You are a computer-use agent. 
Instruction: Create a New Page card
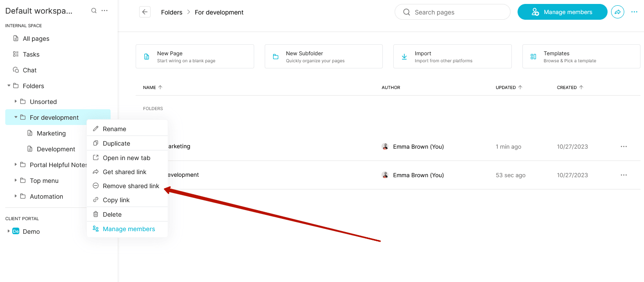pyautogui.click(x=195, y=56)
